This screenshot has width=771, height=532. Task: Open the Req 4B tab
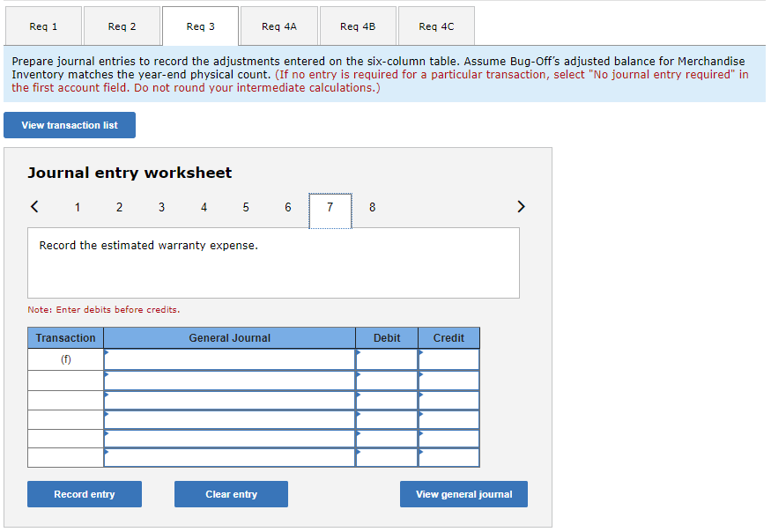tap(357, 26)
